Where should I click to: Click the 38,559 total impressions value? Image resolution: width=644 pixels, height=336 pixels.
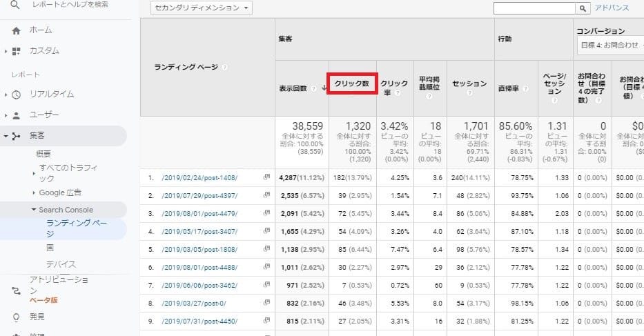point(308,126)
